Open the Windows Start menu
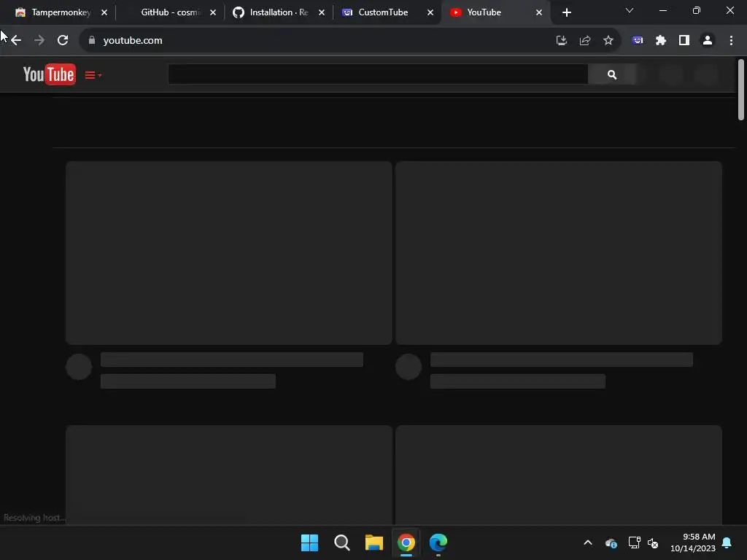 (x=309, y=542)
